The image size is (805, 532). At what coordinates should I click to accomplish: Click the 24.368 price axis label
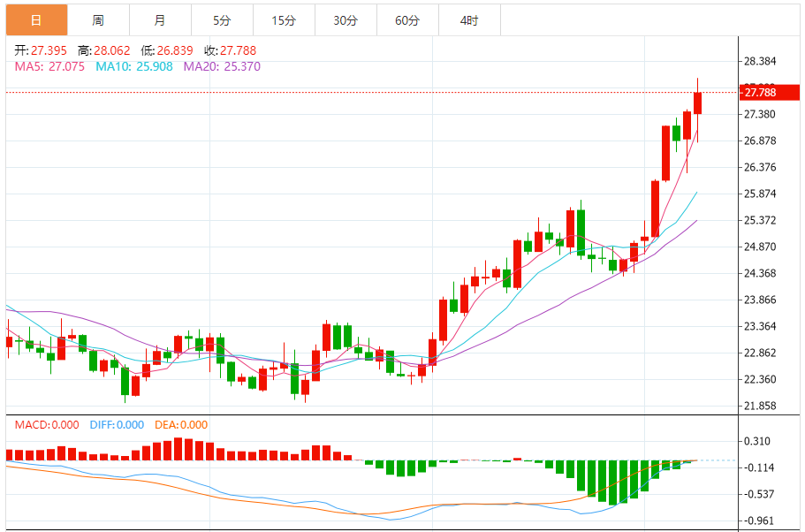click(760, 273)
